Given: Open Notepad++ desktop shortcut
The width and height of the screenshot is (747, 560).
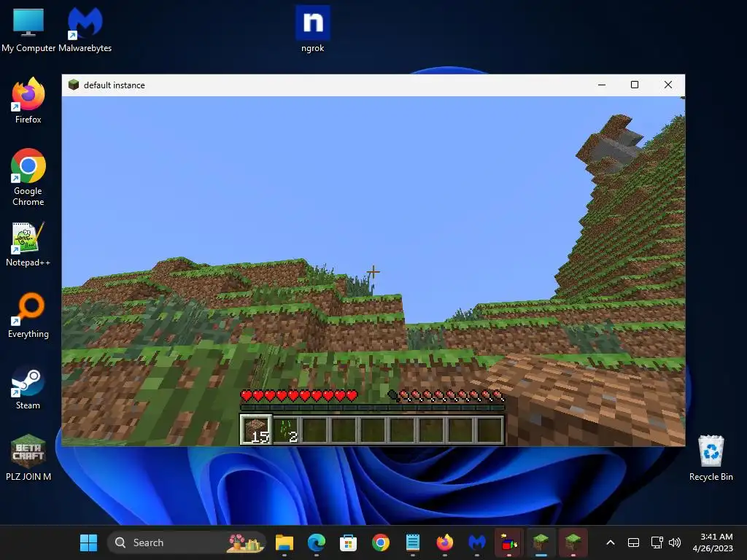Looking at the screenshot, I should tap(28, 244).
